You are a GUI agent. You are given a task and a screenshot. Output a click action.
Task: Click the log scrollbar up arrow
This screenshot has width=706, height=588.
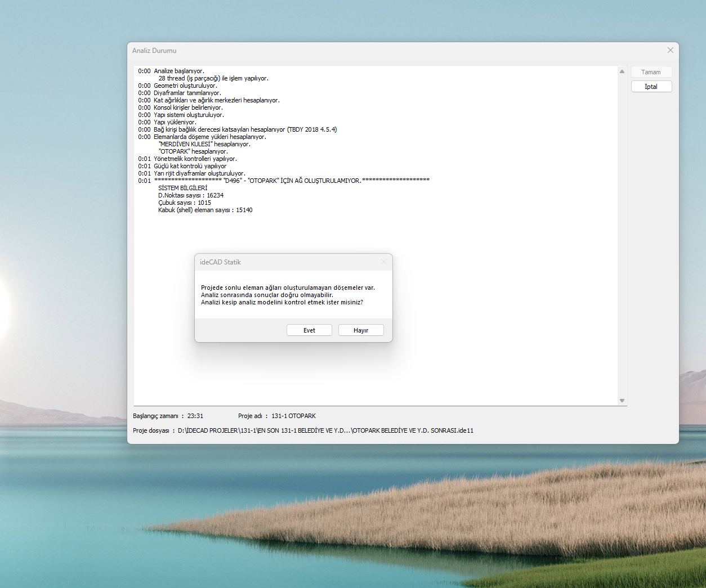pos(622,71)
